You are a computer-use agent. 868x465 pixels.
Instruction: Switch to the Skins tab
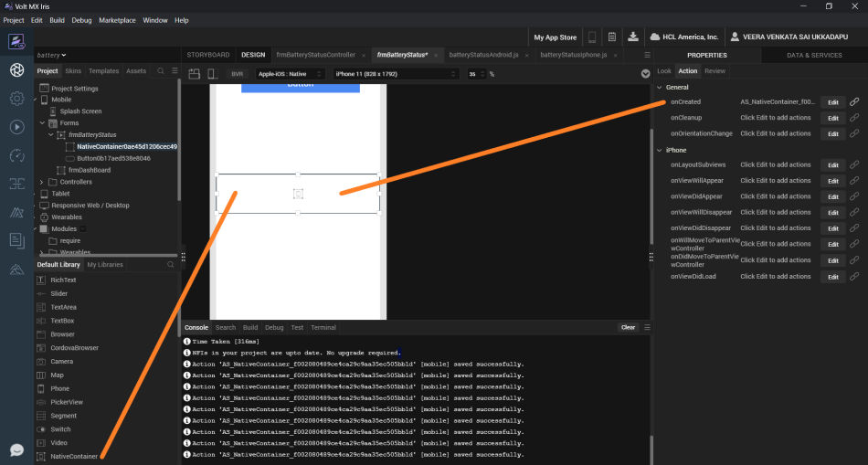coord(73,71)
